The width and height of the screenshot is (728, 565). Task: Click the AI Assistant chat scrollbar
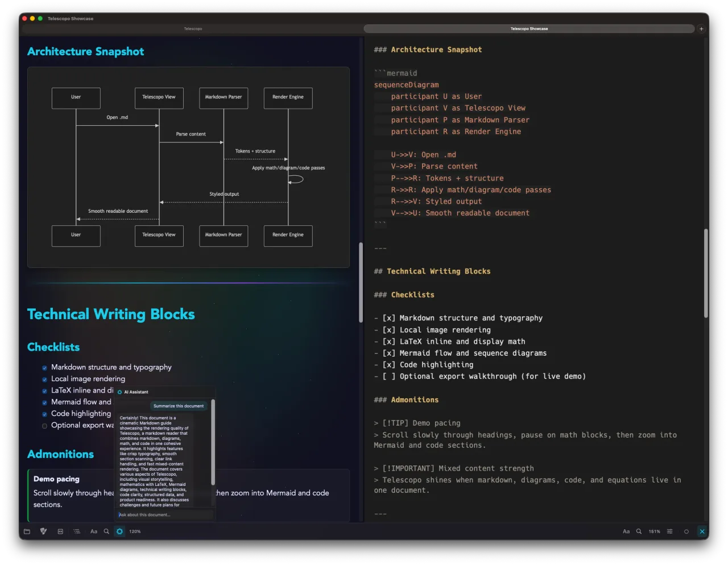pyautogui.click(x=213, y=442)
